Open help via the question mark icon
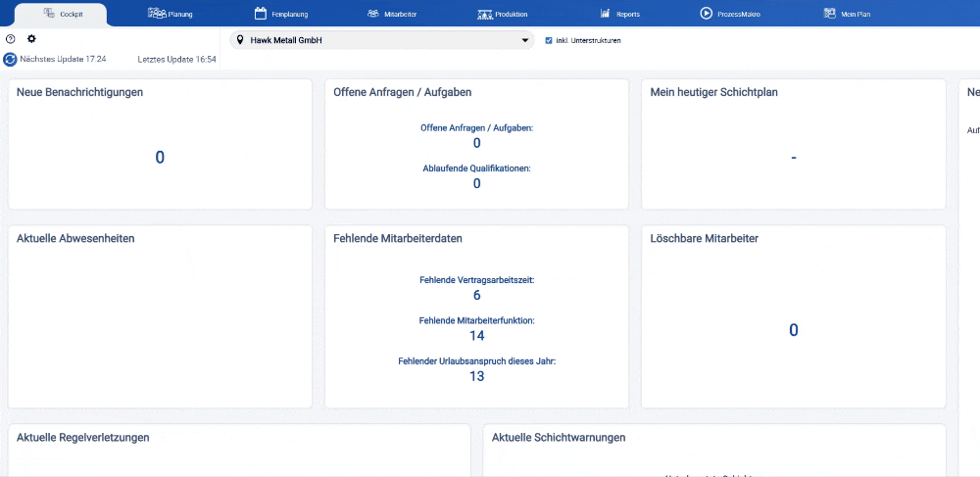The width and height of the screenshot is (980, 477). (11, 39)
